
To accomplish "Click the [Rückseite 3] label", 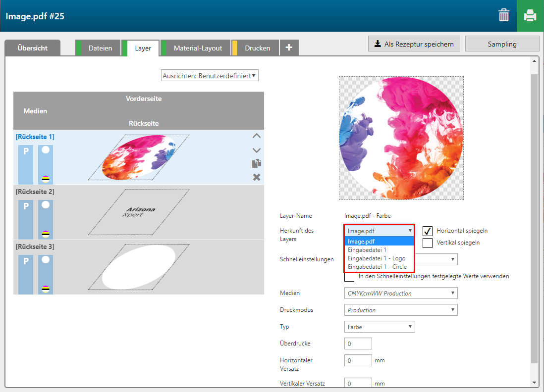I will [x=35, y=246].
